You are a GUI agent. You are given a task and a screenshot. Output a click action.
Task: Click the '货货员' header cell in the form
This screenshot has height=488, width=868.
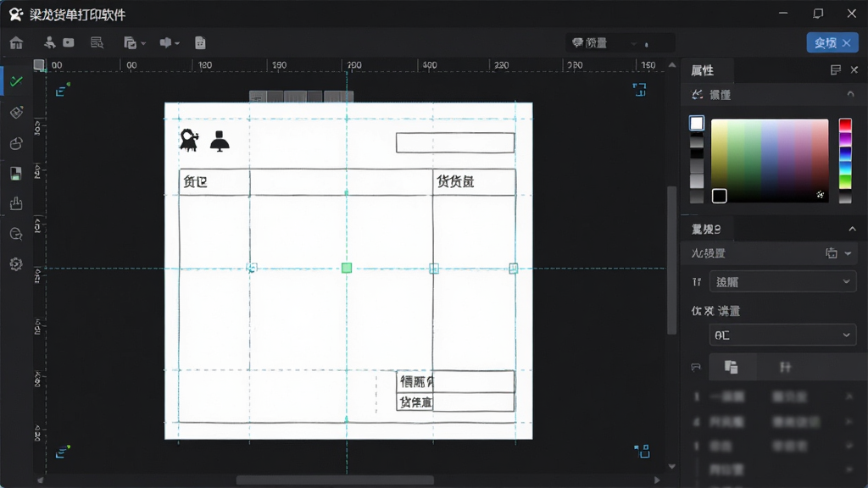(474, 182)
